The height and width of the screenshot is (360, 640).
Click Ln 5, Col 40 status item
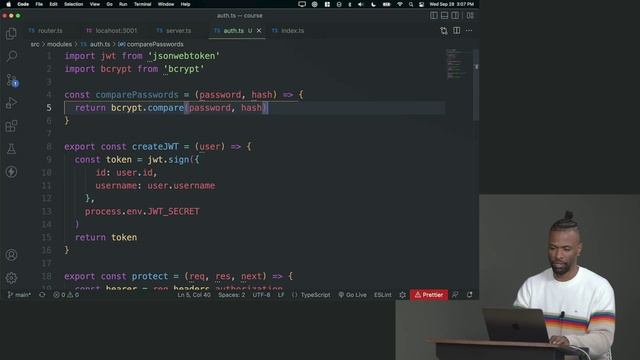(194, 295)
